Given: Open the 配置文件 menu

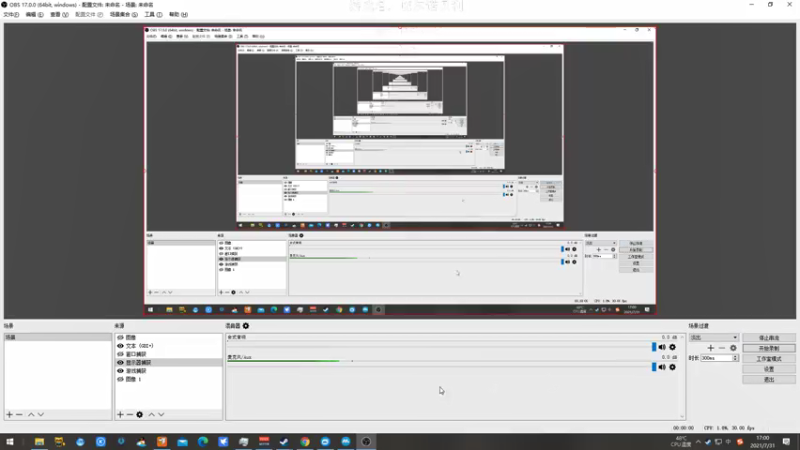Looking at the screenshot, I should click(x=89, y=14).
